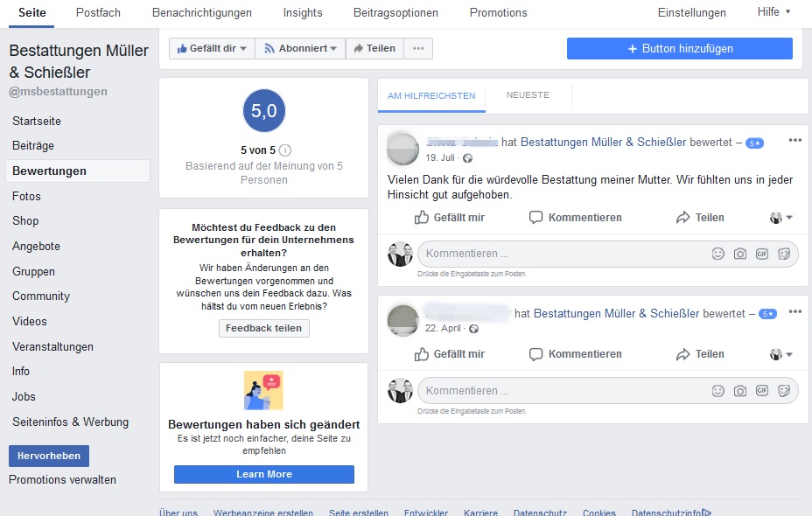Click the Hervorheben button

click(x=49, y=456)
